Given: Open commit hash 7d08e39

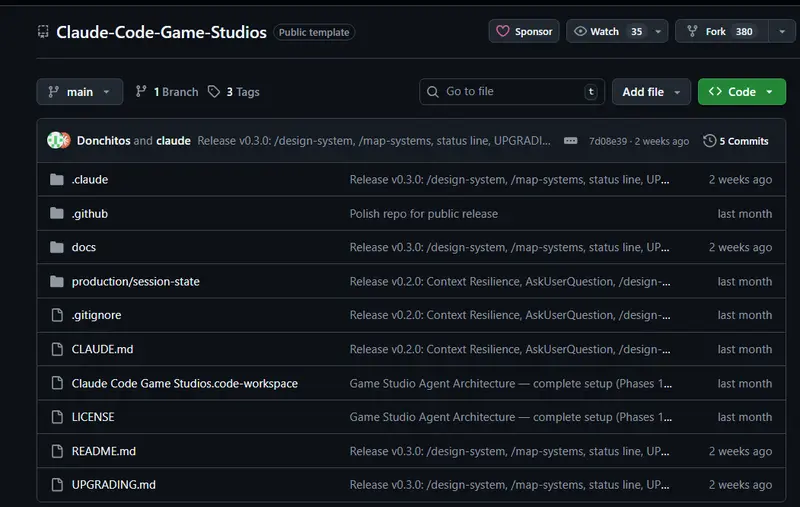Looking at the screenshot, I should 608,141.
